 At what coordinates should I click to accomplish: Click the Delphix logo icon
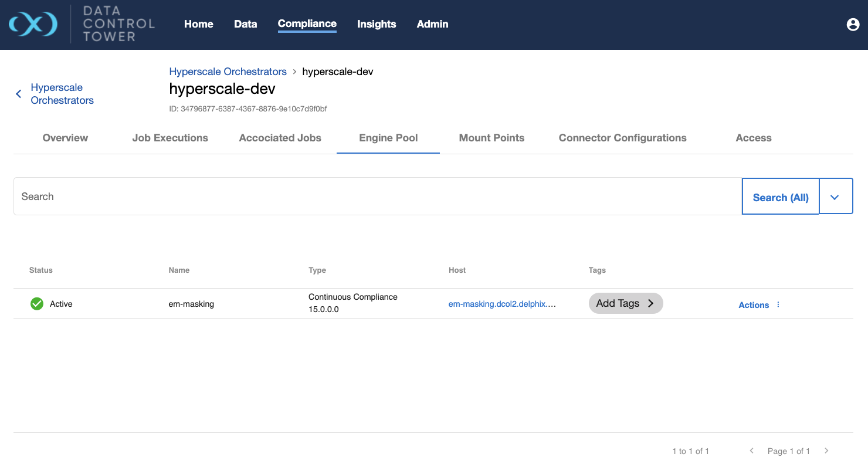[33, 24]
